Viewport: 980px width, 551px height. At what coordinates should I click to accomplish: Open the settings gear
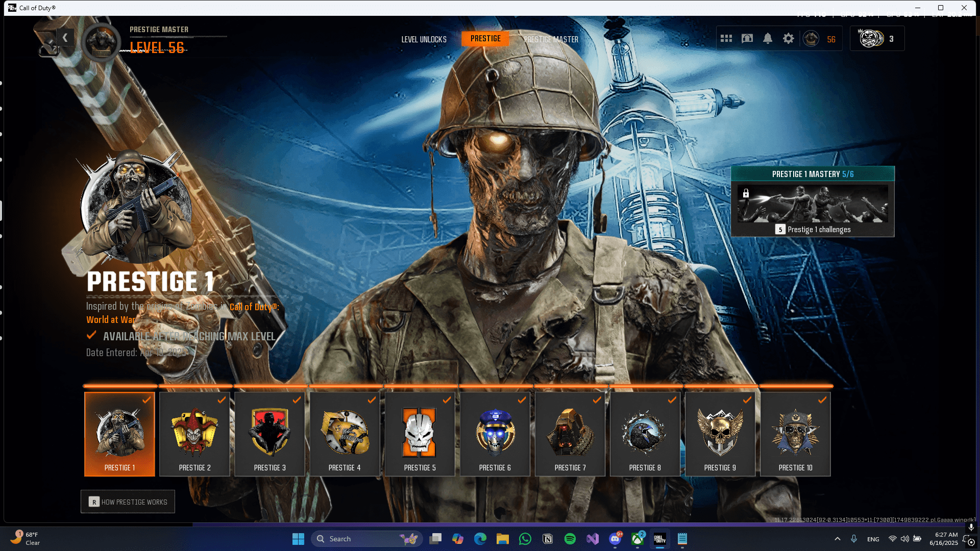coord(789,38)
